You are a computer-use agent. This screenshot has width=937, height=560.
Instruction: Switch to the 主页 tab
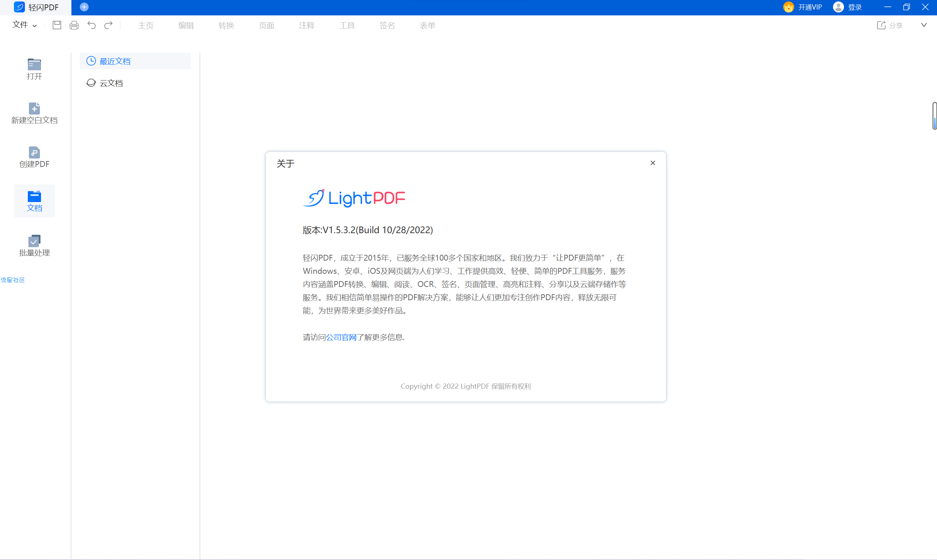146,25
